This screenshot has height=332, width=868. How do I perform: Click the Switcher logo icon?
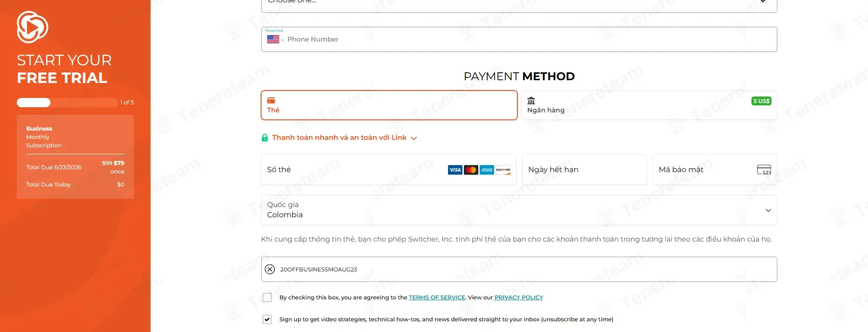click(32, 27)
